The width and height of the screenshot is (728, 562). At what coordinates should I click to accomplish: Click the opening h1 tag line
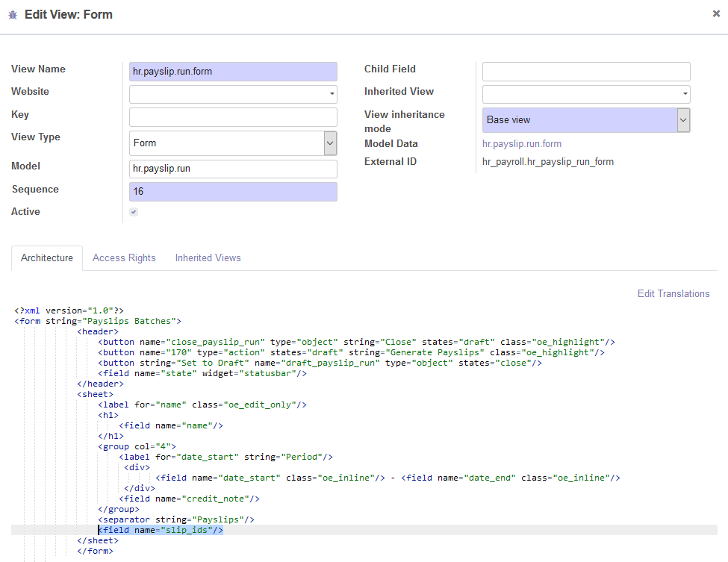pyautogui.click(x=108, y=415)
